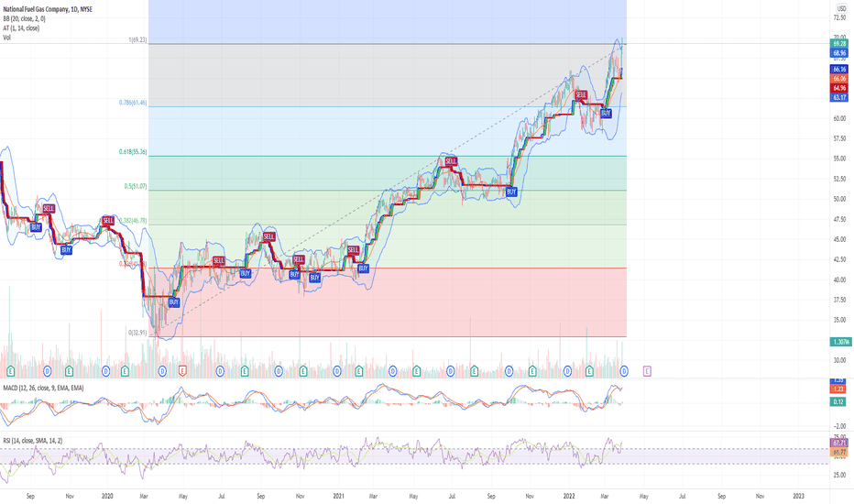Click the Fibonacci 0(32.91) level label

point(137,333)
